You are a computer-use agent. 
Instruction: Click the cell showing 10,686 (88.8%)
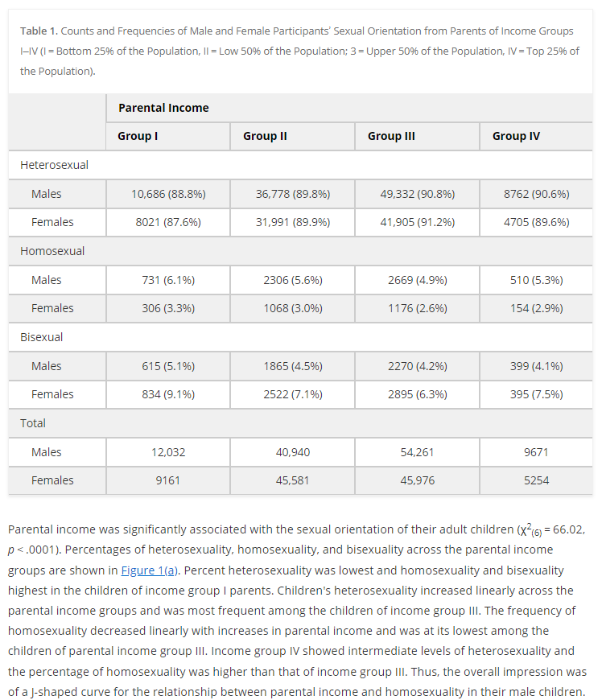[x=168, y=194]
